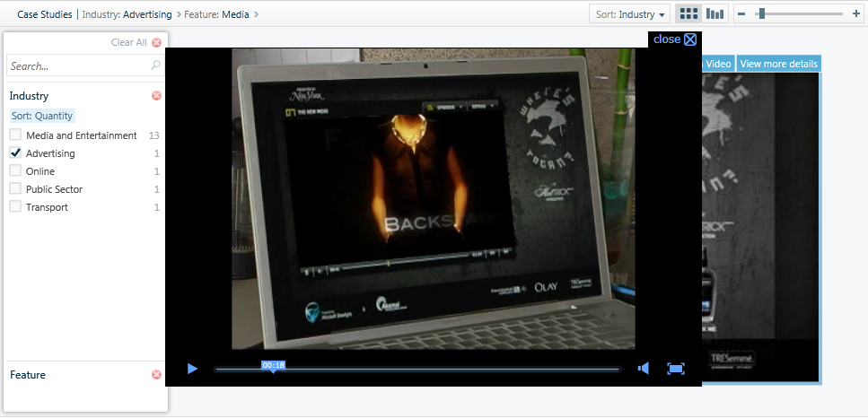
Task: Click the Industry: Advertising breadcrumb
Action: click(127, 14)
